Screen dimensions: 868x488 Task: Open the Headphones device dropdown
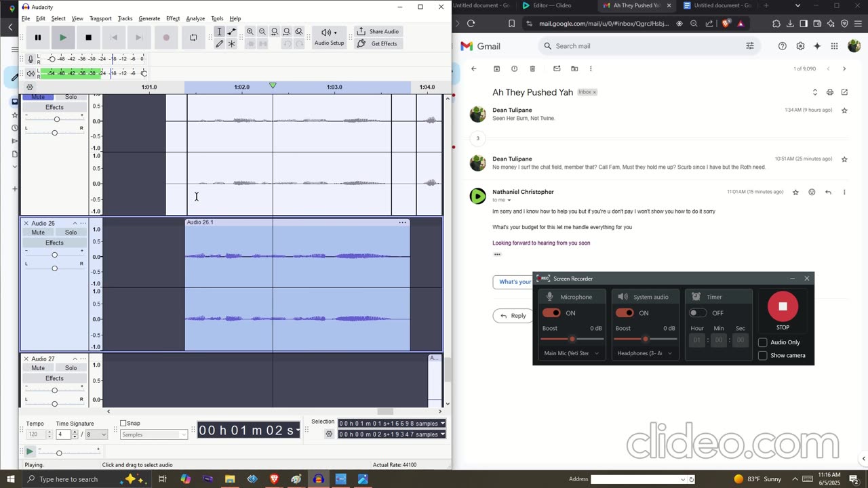point(645,353)
